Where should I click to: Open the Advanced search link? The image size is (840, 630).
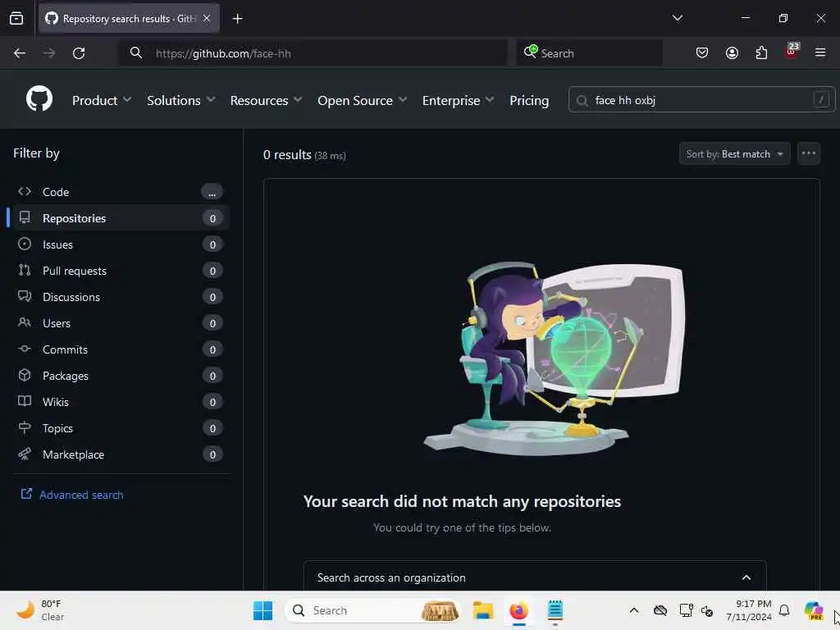tap(72, 495)
